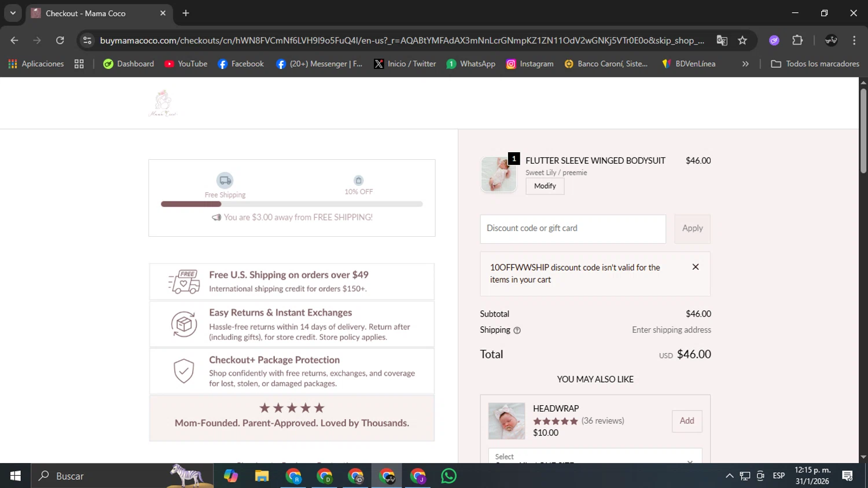The width and height of the screenshot is (868, 488).
Task: Click the Apply discount button
Action: pos(692,229)
